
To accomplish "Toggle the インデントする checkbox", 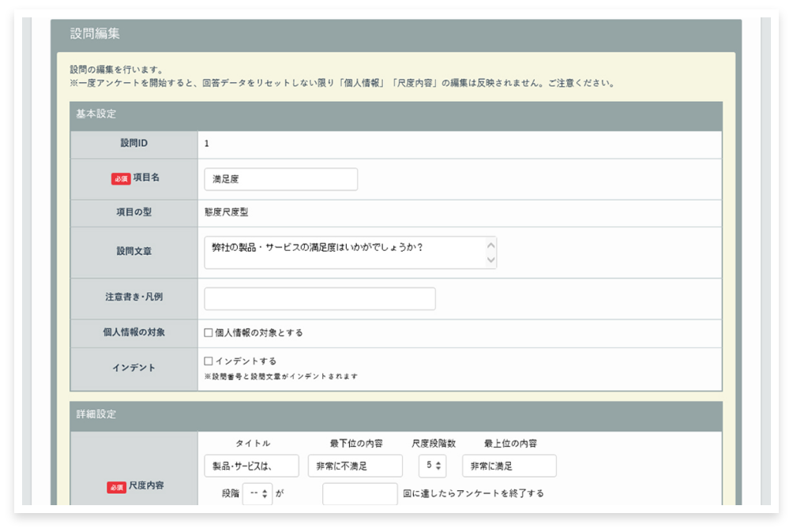I will click(x=209, y=362).
